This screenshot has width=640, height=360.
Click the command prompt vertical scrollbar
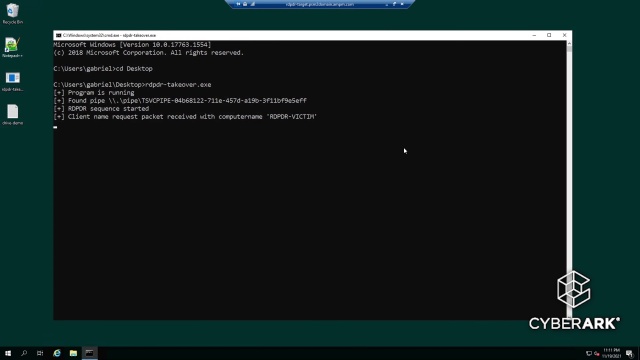[569, 180]
